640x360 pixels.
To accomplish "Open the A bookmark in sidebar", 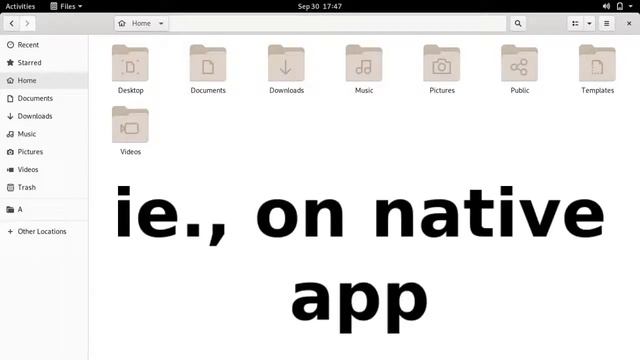I will (x=44, y=209).
